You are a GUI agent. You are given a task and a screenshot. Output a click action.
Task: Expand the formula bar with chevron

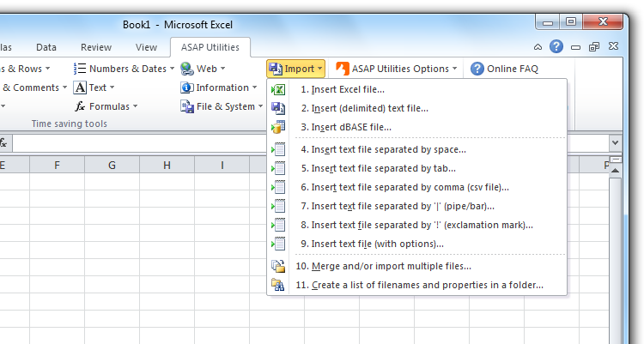tap(615, 143)
